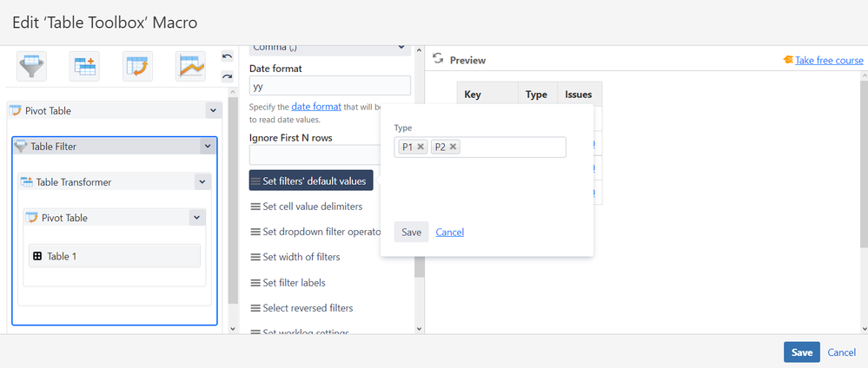Click the undo arrow icon
The height and width of the screenshot is (368, 868).
[x=227, y=56]
